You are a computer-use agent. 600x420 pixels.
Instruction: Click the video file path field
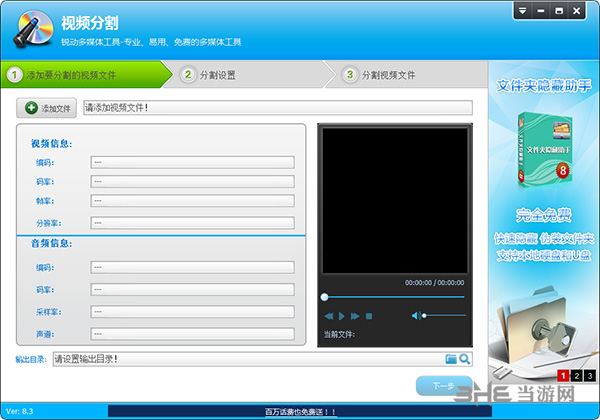278,107
